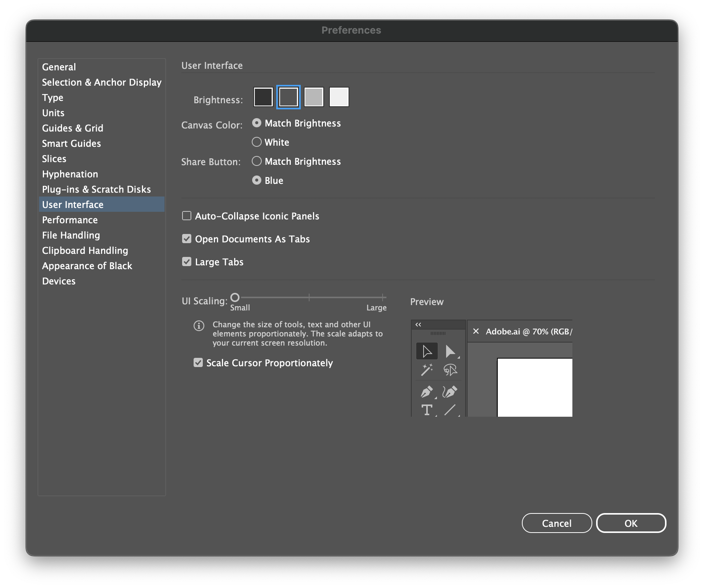Click the Curvature tool icon in preview
This screenshot has width=704, height=588.
[x=450, y=392]
